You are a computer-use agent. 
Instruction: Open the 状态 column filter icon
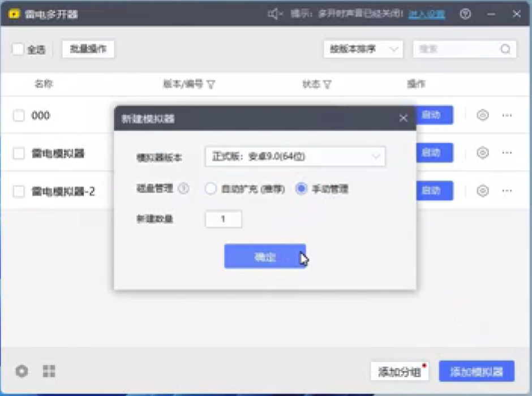click(327, 84)
